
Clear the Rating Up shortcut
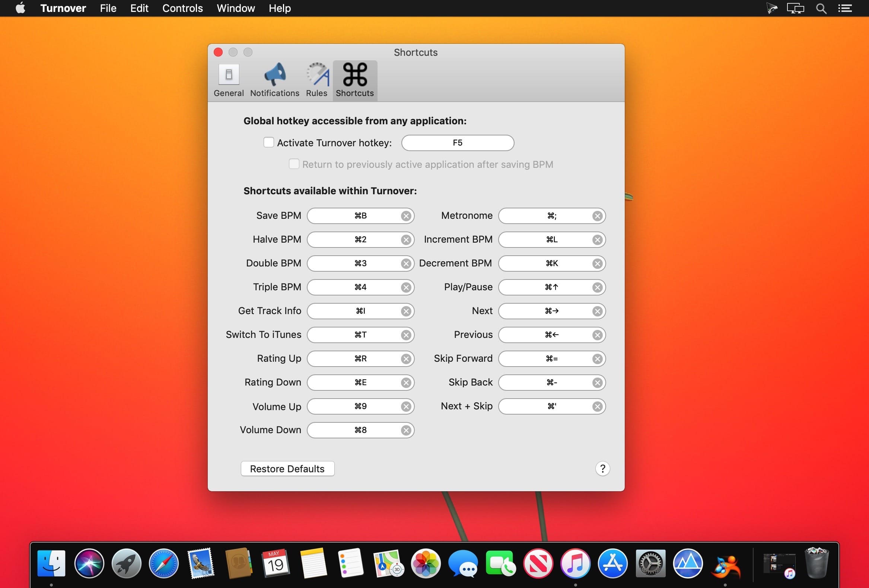(406, 359)
